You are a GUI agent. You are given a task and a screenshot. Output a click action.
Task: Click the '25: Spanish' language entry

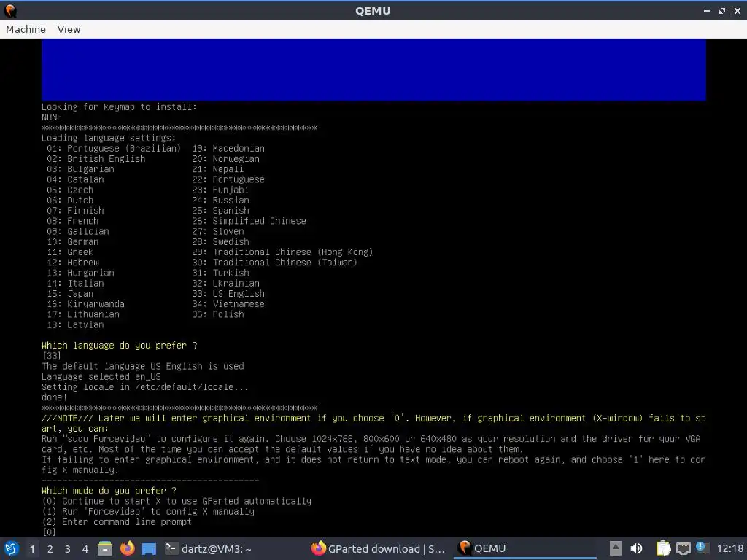tap(220, 211)
